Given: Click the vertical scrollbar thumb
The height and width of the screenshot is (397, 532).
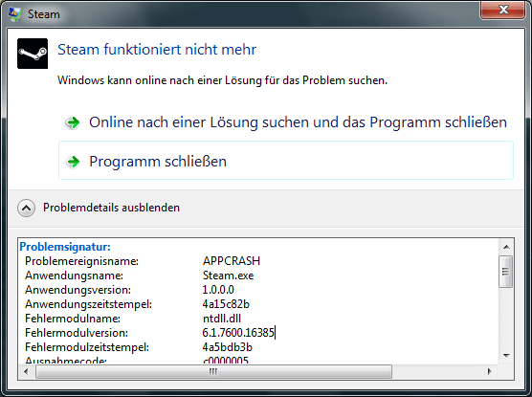Looking at the screenshot, I should pyautogui.click(x=506, y=272).
